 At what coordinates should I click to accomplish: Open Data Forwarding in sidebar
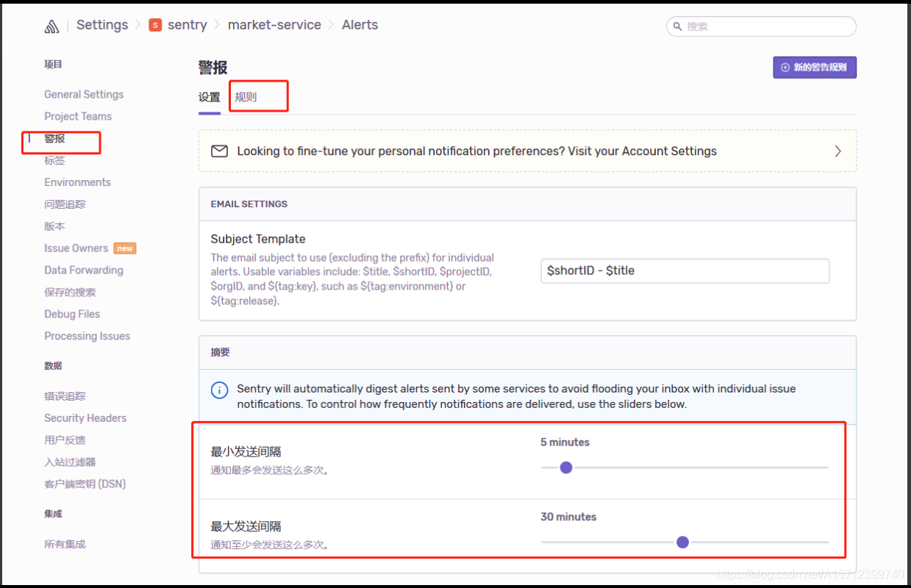(x=84, y=270)
